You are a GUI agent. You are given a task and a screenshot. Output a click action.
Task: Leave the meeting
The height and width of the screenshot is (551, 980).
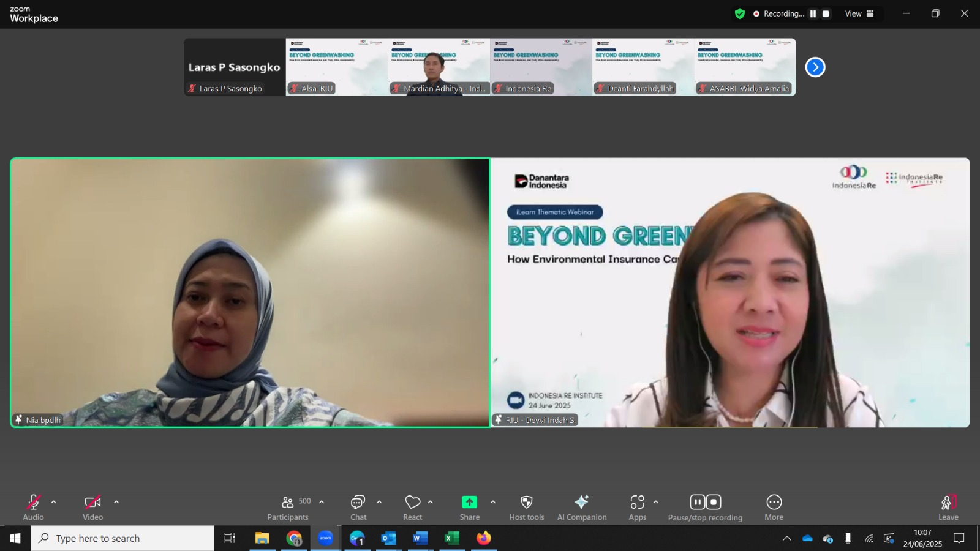(948, 508)
